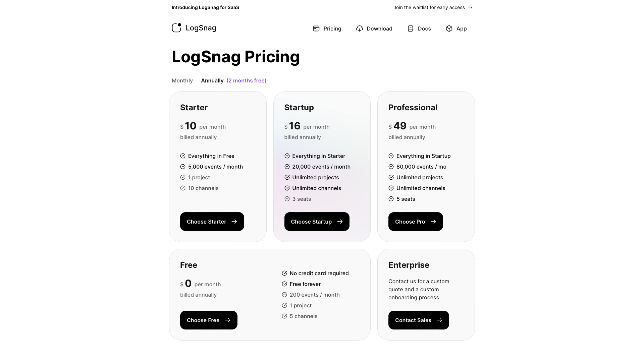The image size is (644, 362).
Task: Click the App cube icon
Action: (449, 28)
